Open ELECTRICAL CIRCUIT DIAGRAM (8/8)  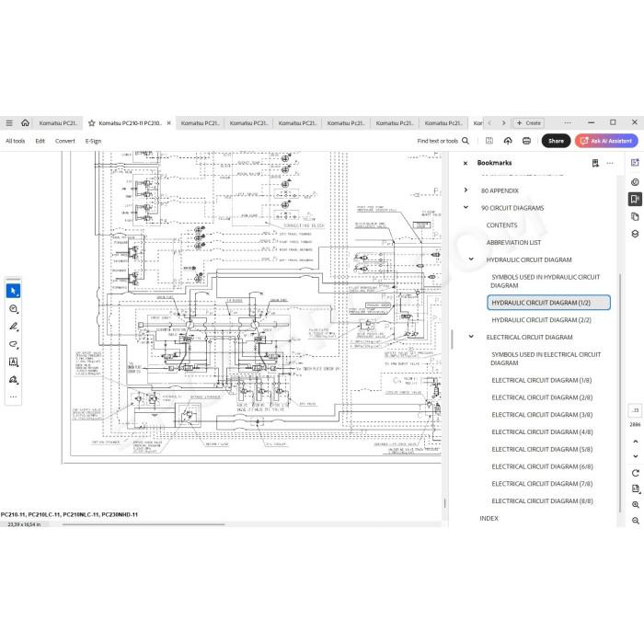542,500
